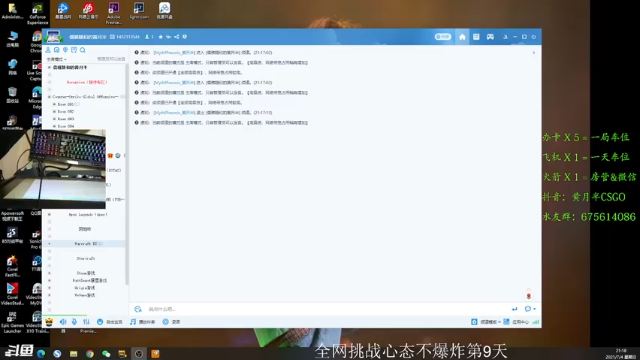Open Adobe Premiere desktop icon
Image resolution: width=640 pixels, height=360 pixels.
pos(113,13)
